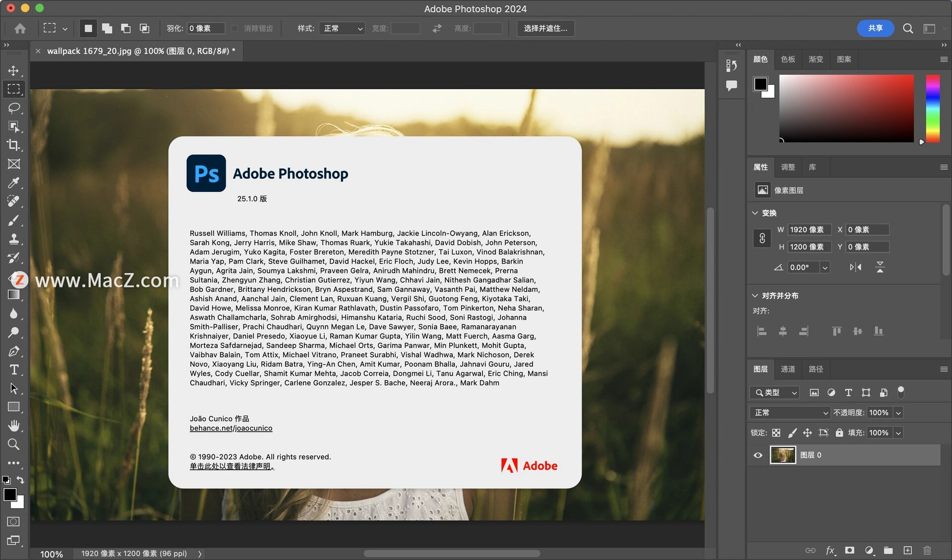Flip horizontally in the Transform section
The height and width of the screenshot is (560, 952).
click(855, 267)
